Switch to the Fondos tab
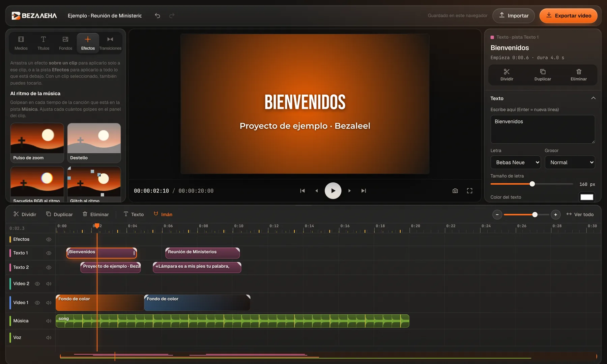 click(x=65, y=43)
